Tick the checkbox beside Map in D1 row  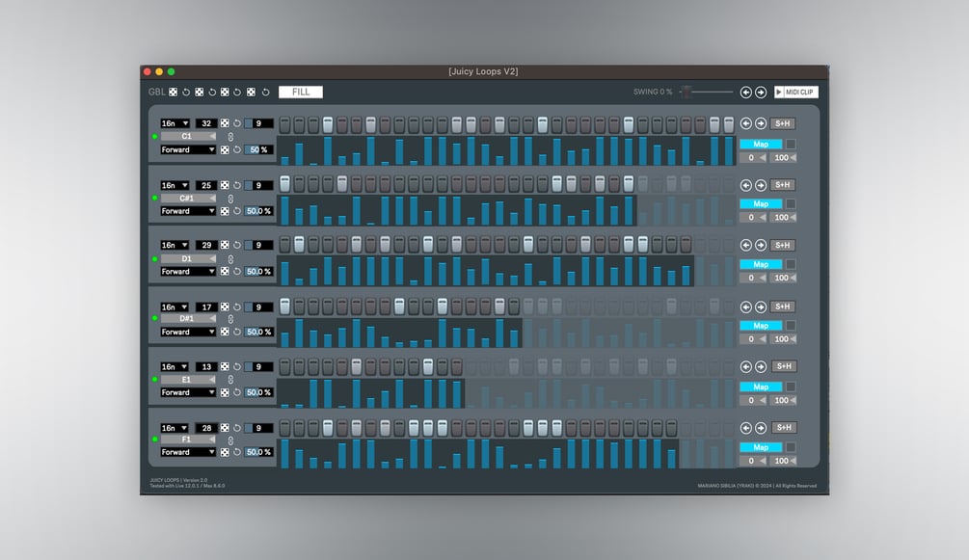791,264
